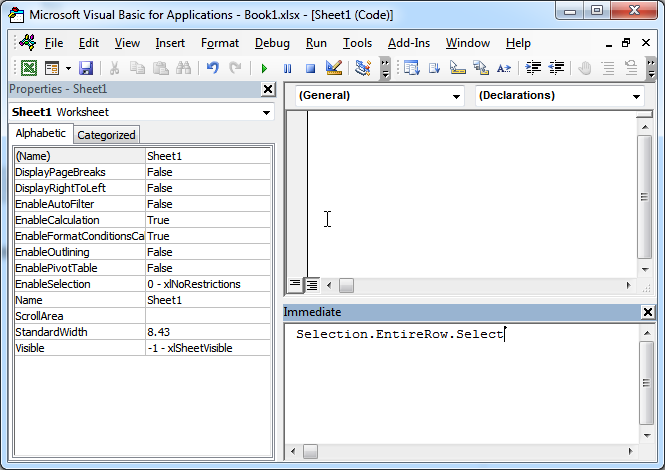The width and height of the screenshot is (665, 470).
Task: Click the Cut scissors icon
Action: pos(114,68)
